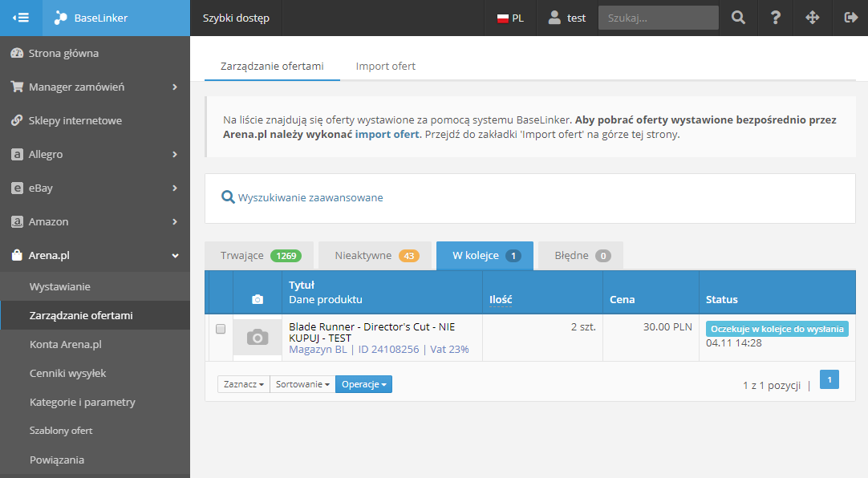Click the Allegro 'a' icon in sidebar
This screenshot has width=868, height=478.
pyautogui.click(x=17, y=154)
